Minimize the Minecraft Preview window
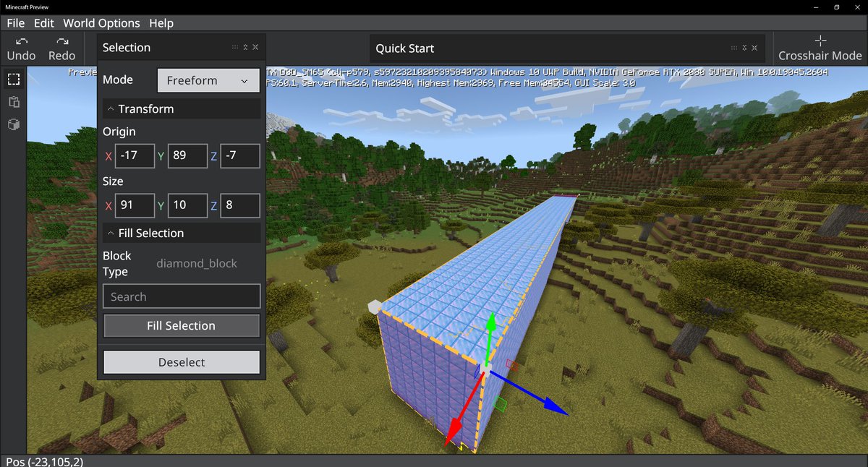Image resolution: width=868 pixels, height=467 pixels. 817,7
